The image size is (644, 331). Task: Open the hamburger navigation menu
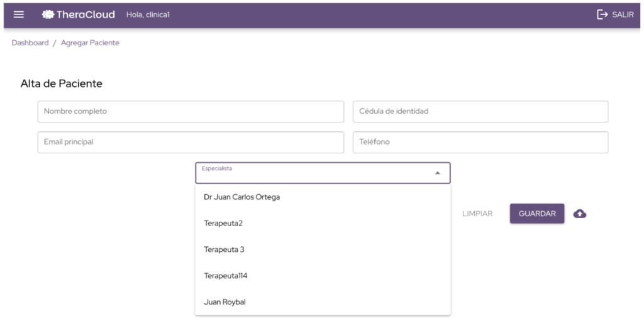click(x=19, y=14)
